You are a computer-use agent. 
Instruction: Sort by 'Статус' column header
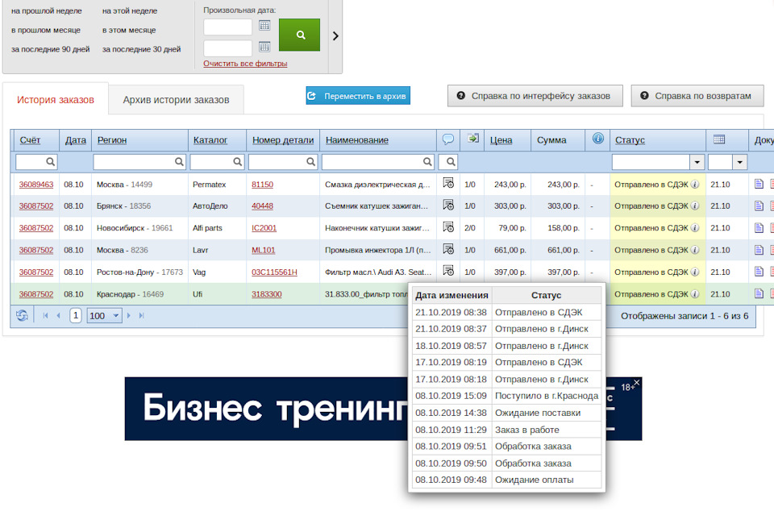[630, 140]
